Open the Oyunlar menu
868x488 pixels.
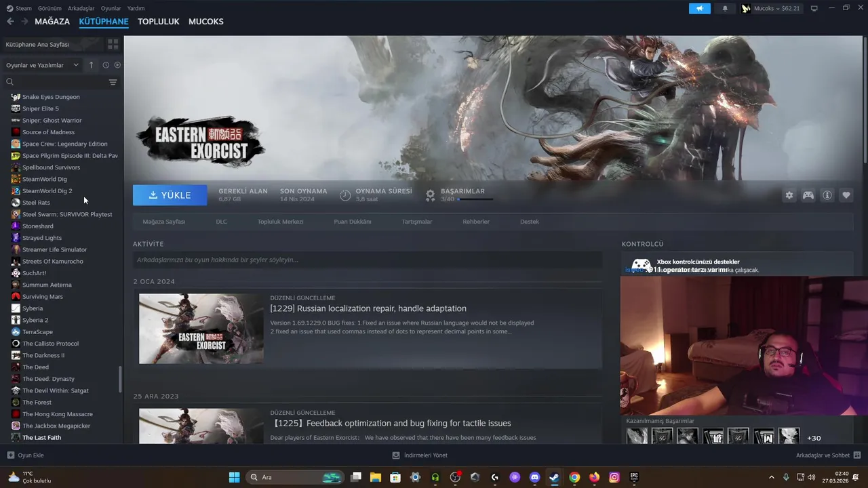coord(111,8)
